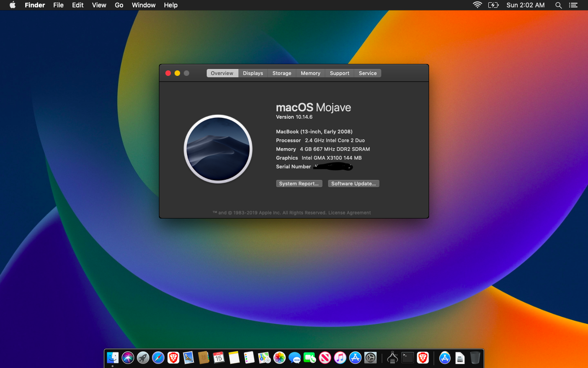Open Notes app in Dock
The image size is (588, 368).
point(234,357)
